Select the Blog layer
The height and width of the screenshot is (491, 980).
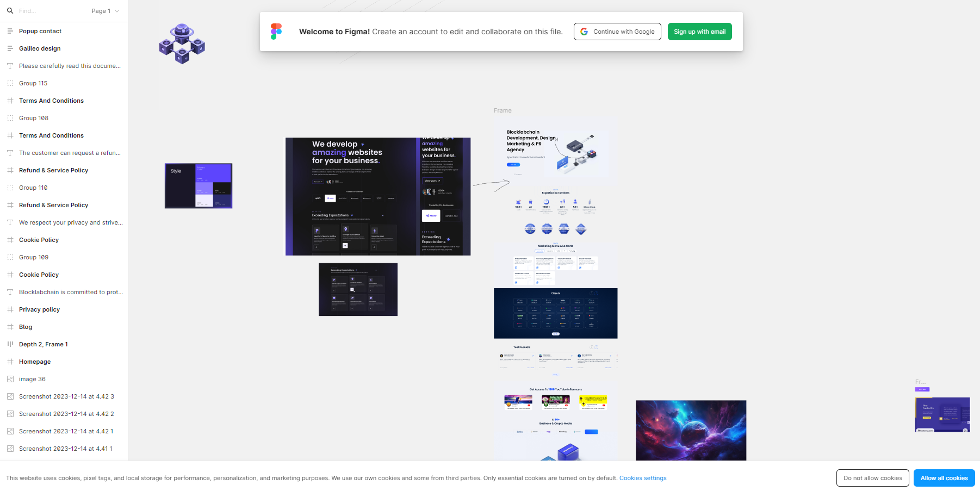pos(26,327)
